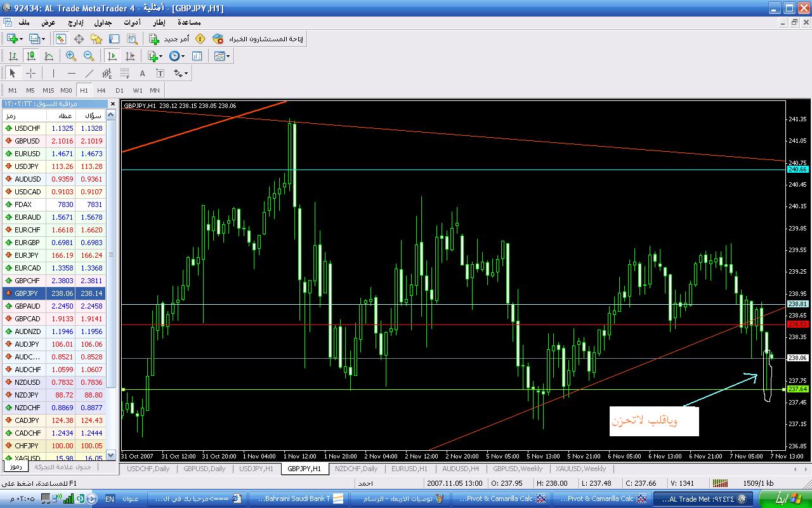This screenshot has height=508, width=812.
Task: Open the أدوات menu
Action: coord(132,22)
